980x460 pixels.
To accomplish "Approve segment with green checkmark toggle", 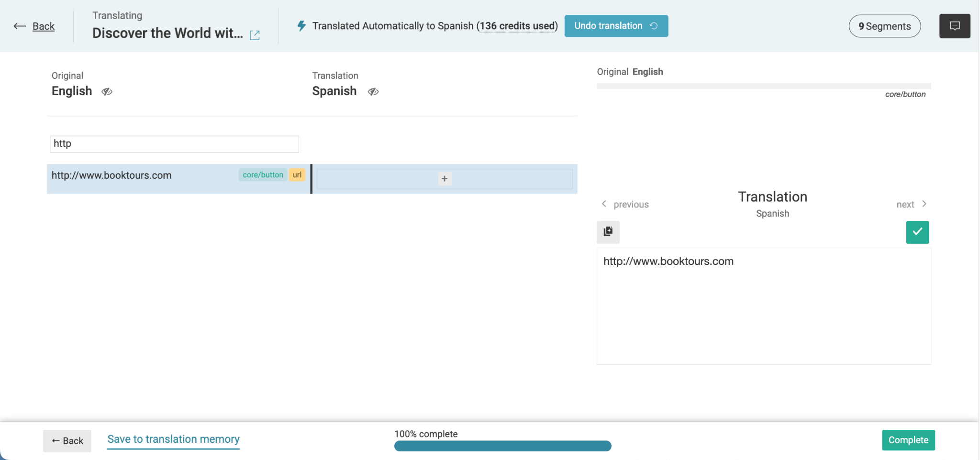I will coord(917,232).
